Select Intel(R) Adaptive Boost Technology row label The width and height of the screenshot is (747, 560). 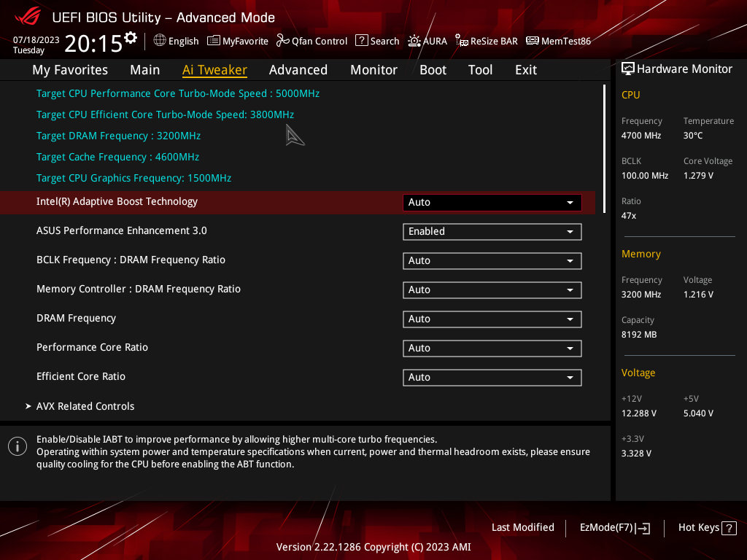[x=117, y=201]
